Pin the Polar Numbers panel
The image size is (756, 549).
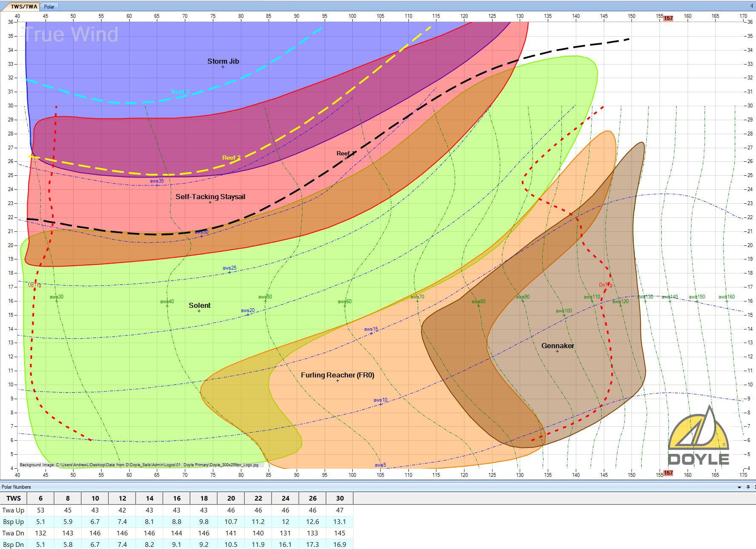748,487
